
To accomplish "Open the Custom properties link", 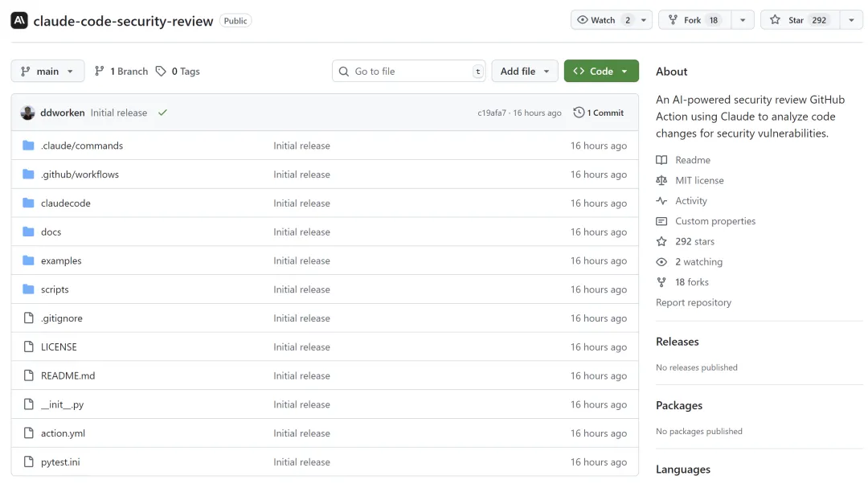I will pyautogui.click(x=715, y=222).
